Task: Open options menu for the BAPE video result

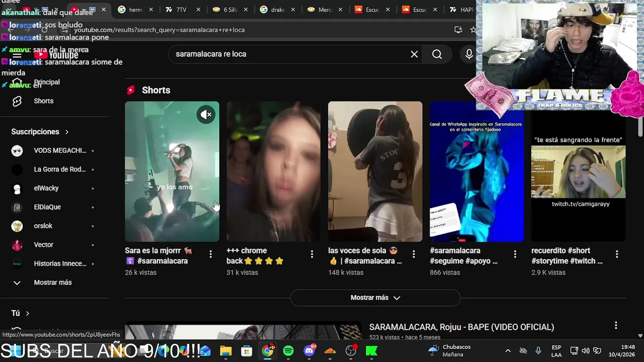Action: 615,326
